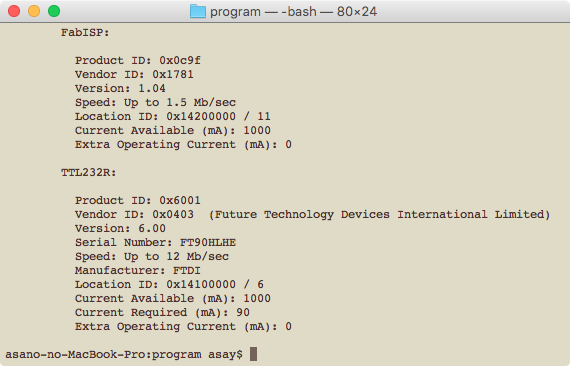570x366 pixels.
Task: Close the terminal window with red button
Action: click(14, 11)
